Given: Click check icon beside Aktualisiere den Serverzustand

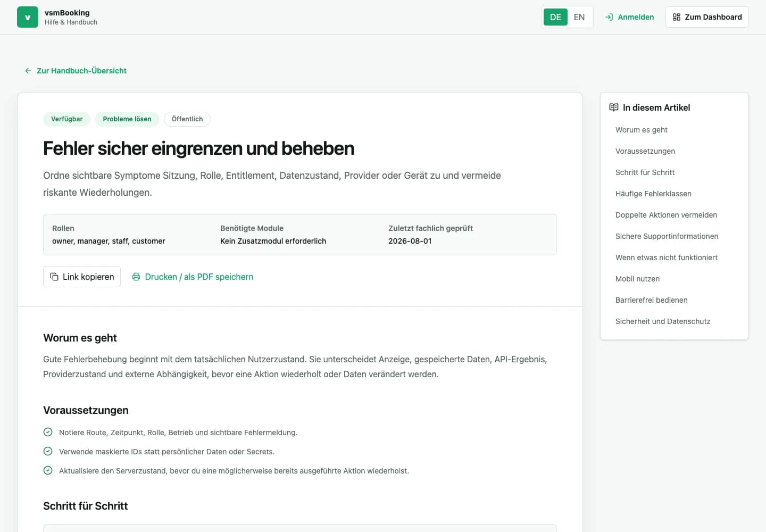Looking at the screenshot, I should tap(48, 470).
